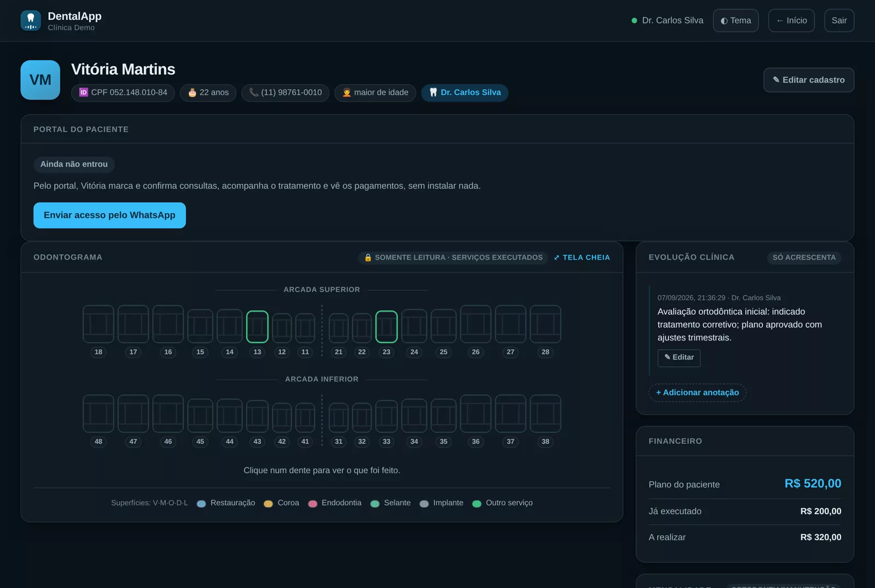The image size is (875, 588).
Task: Click Dr. Carlos Silva user status in header
Action: (x=667, y=20)
